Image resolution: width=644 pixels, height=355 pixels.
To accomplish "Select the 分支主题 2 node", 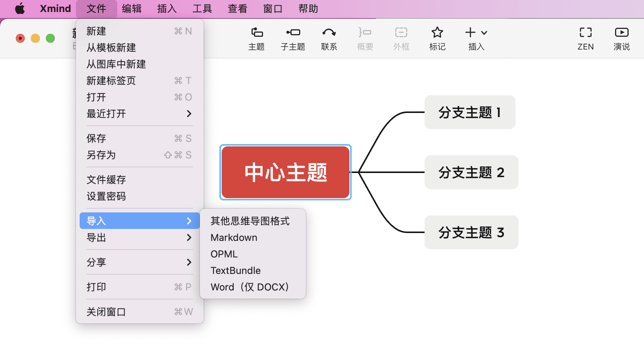I will [471, 172].
